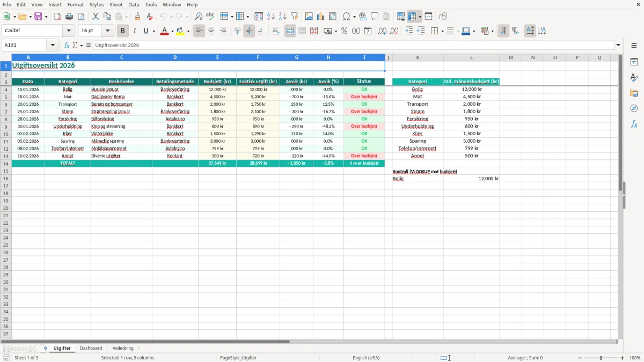Switch to the Dashboard sheet tab
The image size is (644, 362).
pyautogui.click(x=91, y=348)
